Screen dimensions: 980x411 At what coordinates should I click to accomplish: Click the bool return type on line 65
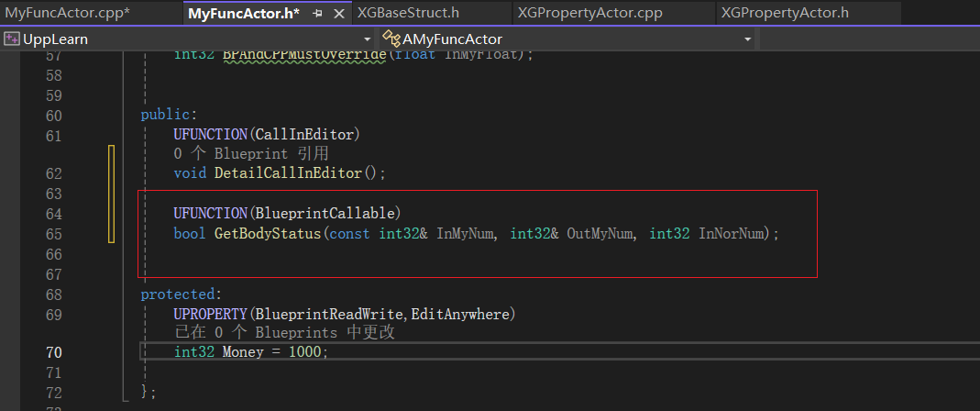[190, 234]
